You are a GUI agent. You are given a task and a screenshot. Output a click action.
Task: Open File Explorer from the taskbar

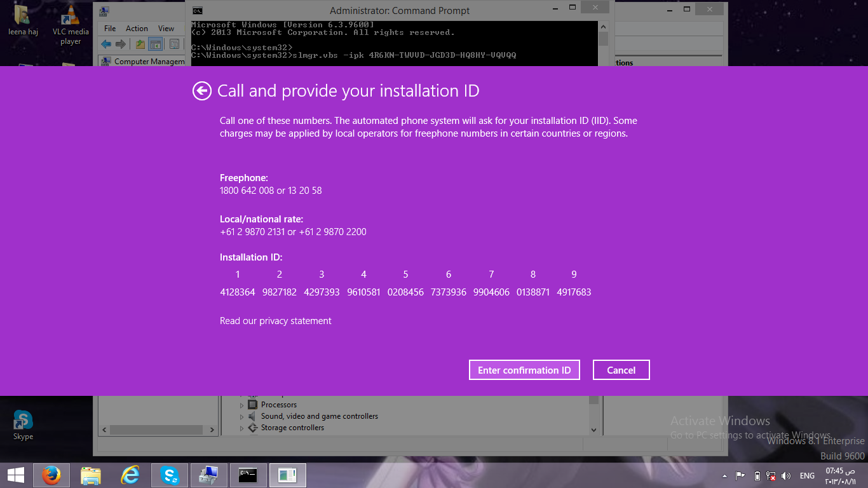pos(91,475)
